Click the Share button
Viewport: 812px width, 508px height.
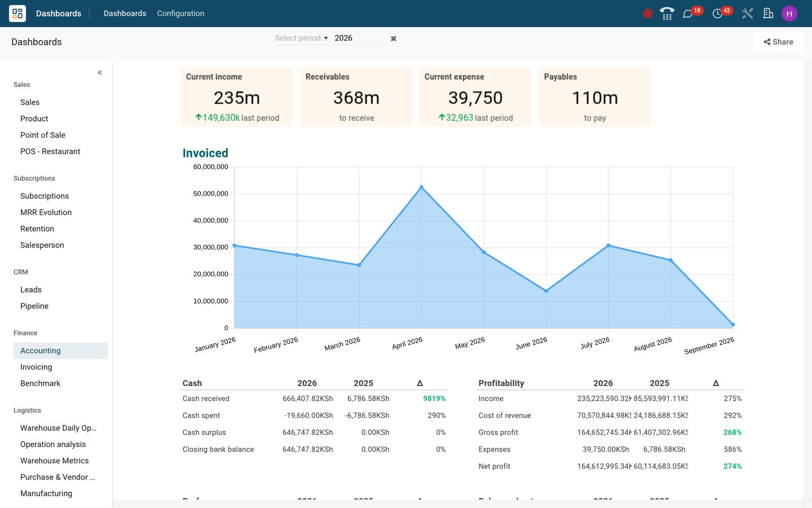[779, 42]
